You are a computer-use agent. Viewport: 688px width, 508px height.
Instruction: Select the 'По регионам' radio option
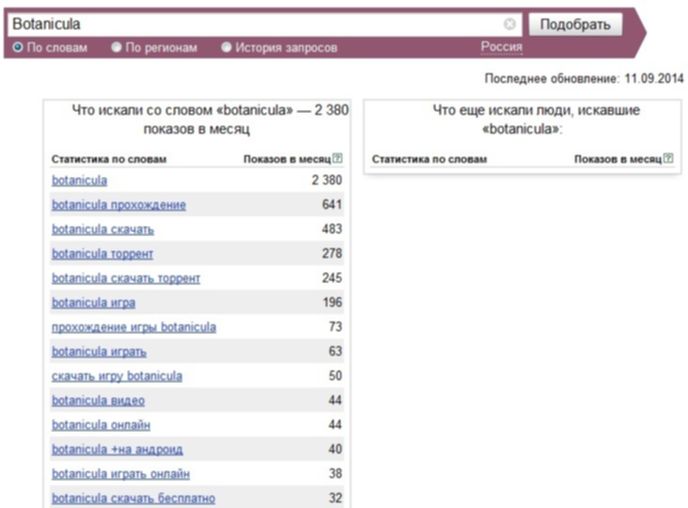pos(116,47)
